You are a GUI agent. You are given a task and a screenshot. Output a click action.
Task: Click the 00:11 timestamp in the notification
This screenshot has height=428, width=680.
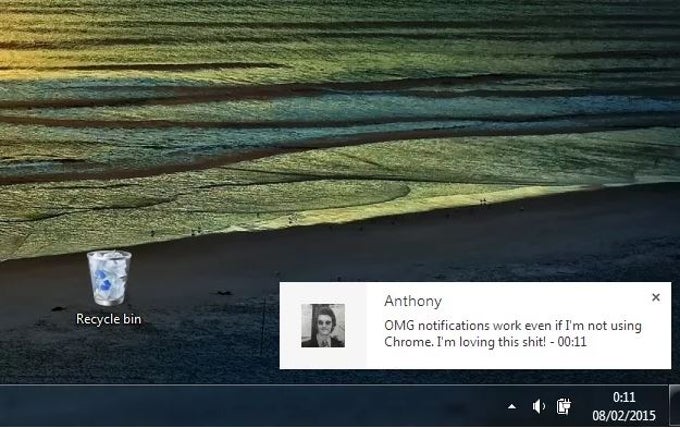(572, 342)
